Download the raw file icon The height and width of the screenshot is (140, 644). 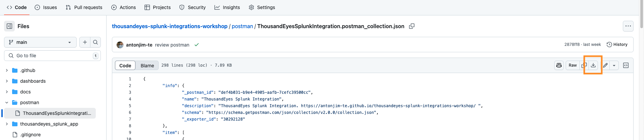(593, 65)
